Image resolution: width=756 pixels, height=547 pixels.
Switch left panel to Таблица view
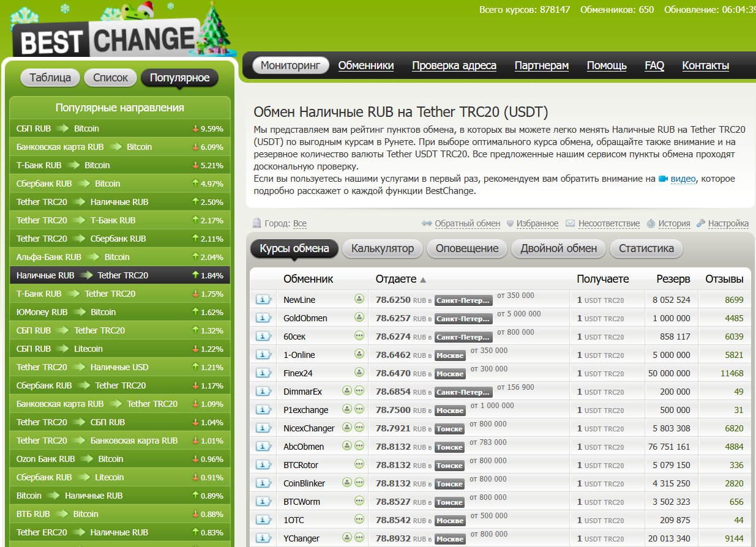[x=50, y=78]
